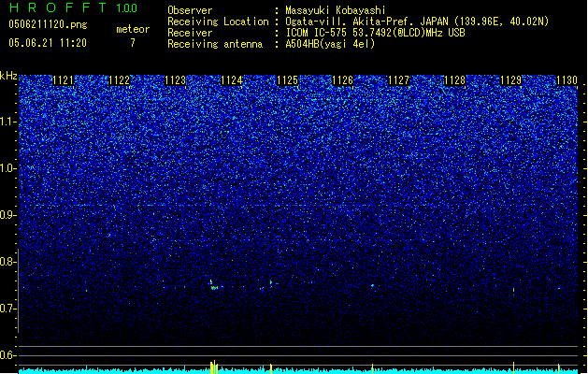Click time marker 1123
Image resolution: width=588 pixels, height=374 pixels.
[x=175, y=80]
